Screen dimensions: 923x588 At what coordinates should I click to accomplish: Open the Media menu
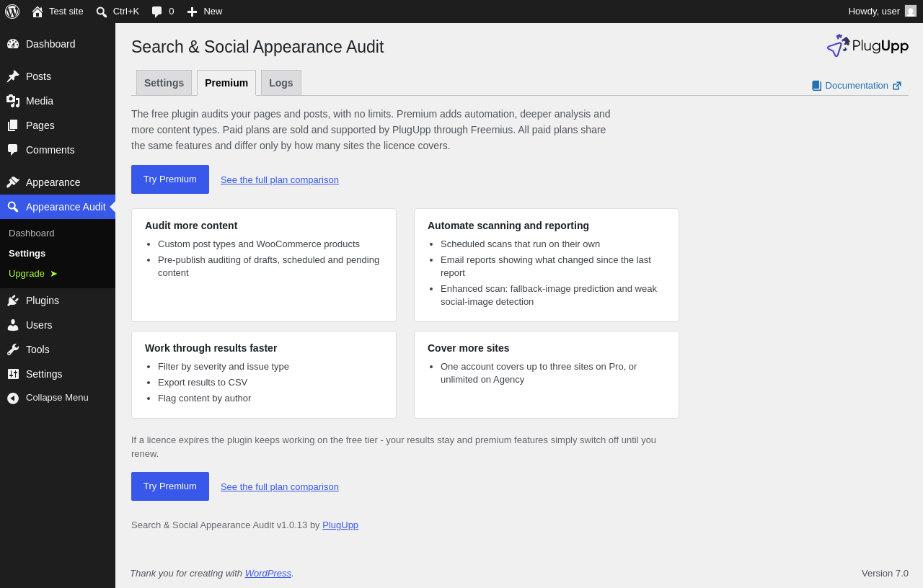click(58, 101)
